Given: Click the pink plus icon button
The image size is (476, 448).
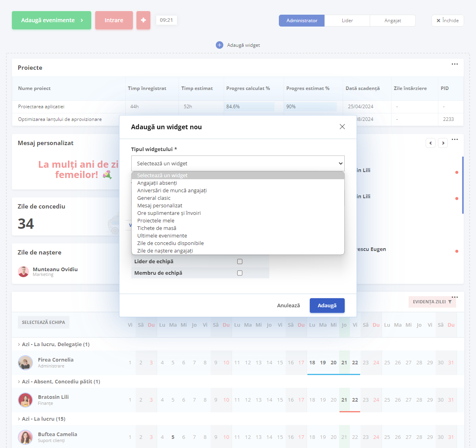Looking at the screenshot, I should tap(143, 20).
